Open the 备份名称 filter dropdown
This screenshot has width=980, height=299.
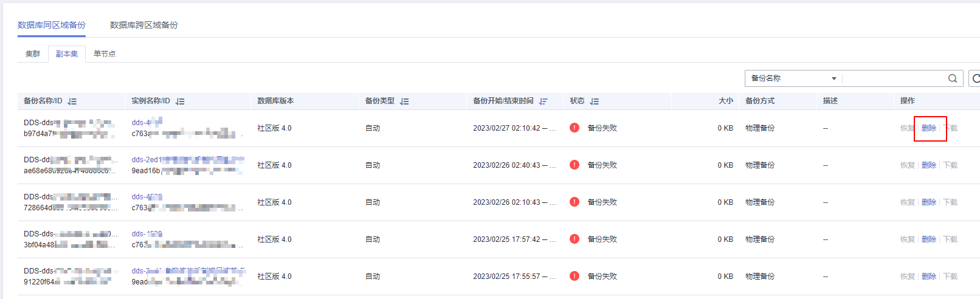793,78
